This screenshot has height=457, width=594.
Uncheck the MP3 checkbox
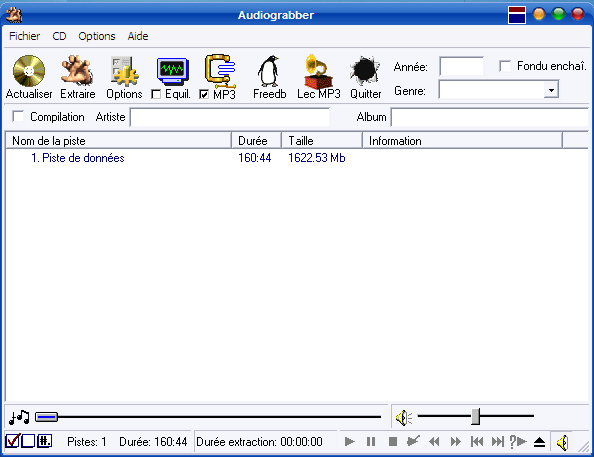tap(204, 94)
